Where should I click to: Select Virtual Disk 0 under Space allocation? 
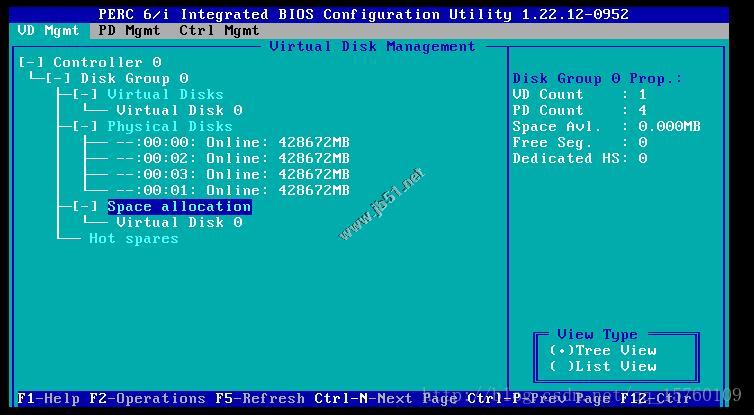[179, 222]
